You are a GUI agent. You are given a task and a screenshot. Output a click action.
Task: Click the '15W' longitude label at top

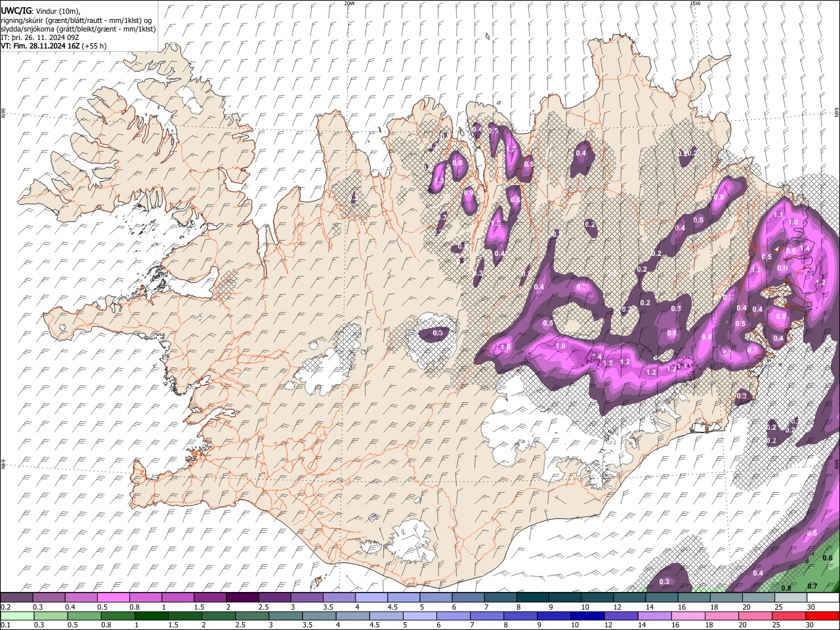(x=695, y=3)
